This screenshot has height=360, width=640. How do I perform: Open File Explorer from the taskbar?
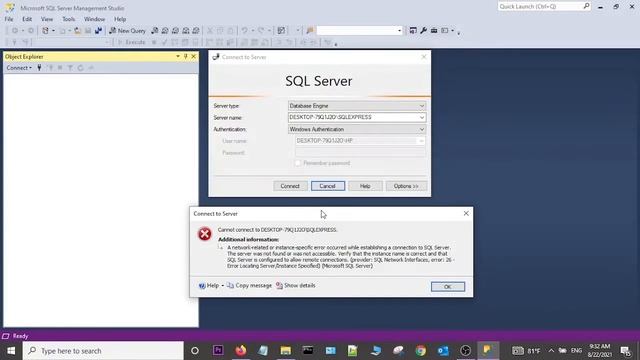pos(286,351)
